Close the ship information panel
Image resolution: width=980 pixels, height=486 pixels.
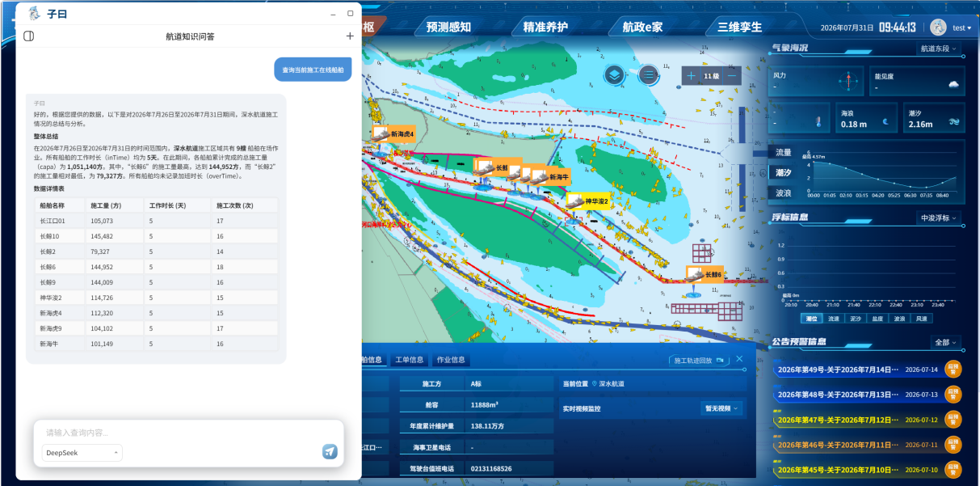pos(738,359)
